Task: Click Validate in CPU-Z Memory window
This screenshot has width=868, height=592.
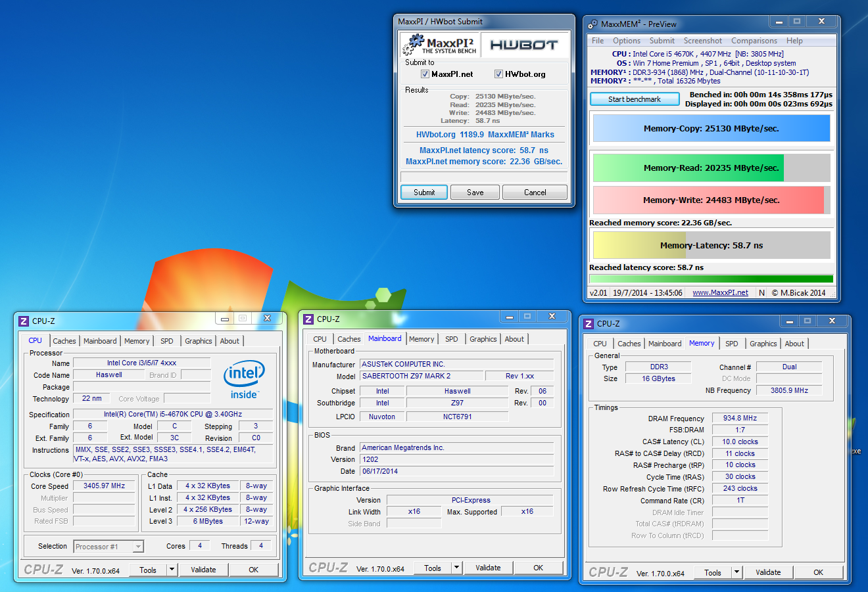Action: pos(768,572)
